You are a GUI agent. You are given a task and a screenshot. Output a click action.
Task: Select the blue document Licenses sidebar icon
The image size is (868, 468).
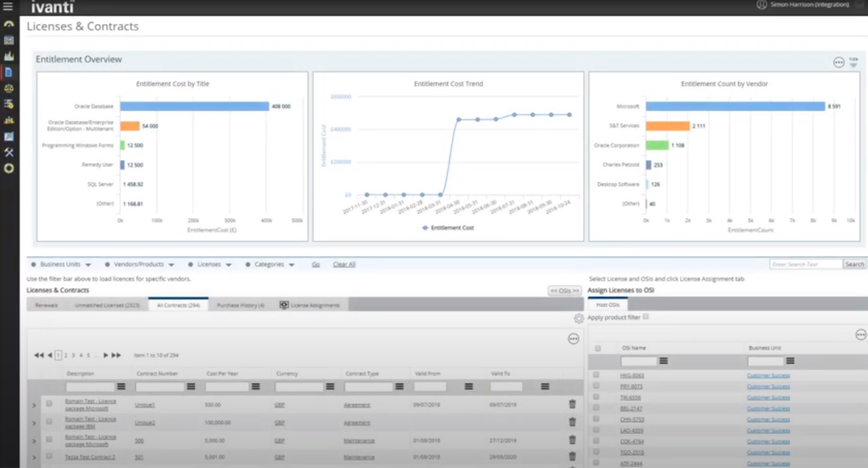pyautogui.click(x=9, y=72)
